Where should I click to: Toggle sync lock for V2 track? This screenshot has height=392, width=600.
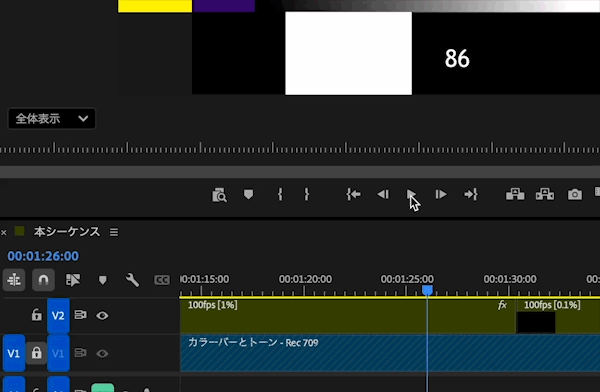(80, 315)
